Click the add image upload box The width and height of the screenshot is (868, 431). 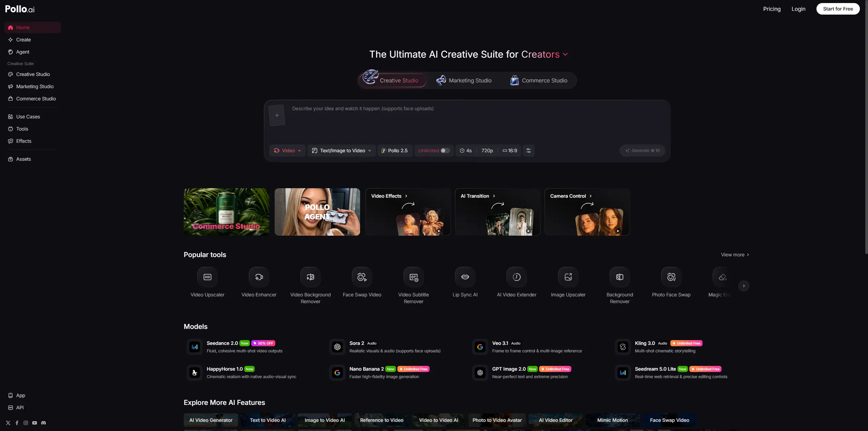tap(277, 115)
